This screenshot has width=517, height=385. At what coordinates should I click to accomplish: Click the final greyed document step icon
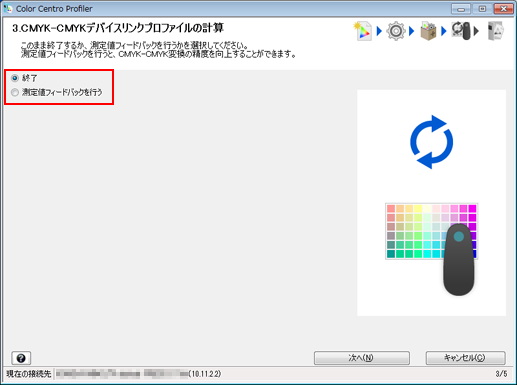tap(496, 31)
